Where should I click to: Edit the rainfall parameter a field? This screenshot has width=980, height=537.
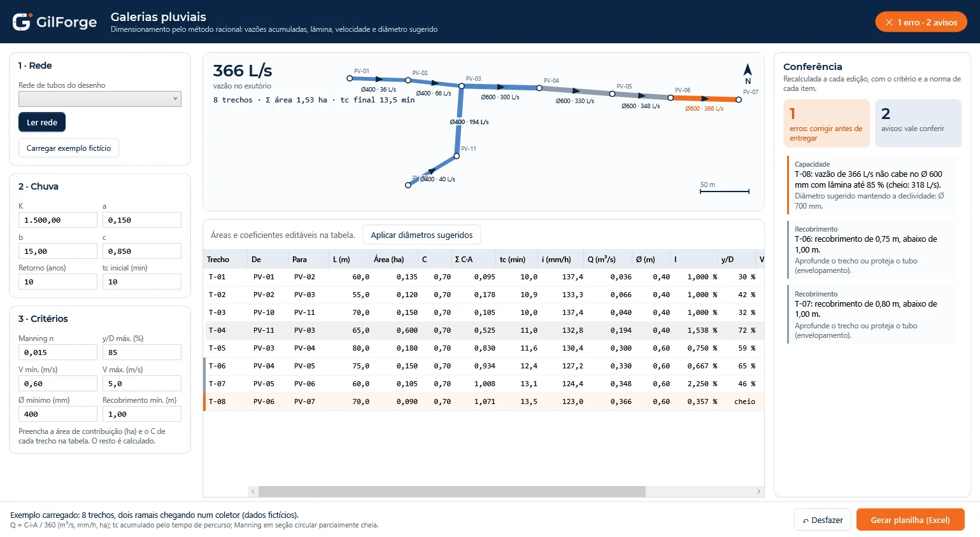[142, 220]
